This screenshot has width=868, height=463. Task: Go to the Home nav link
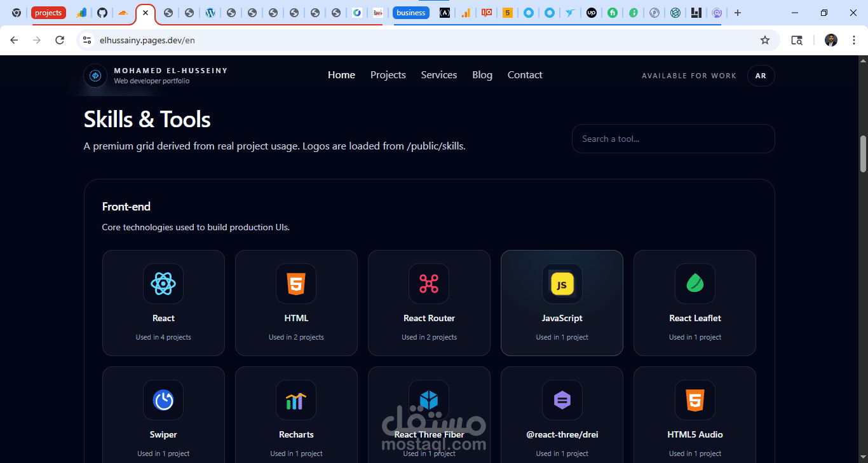point(341,75)
